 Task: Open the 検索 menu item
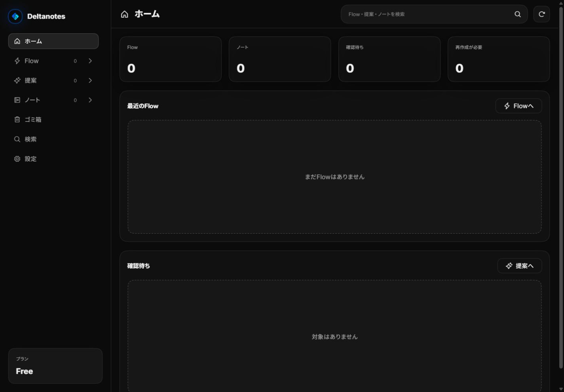pyautogui.click(x=53, y=139)
